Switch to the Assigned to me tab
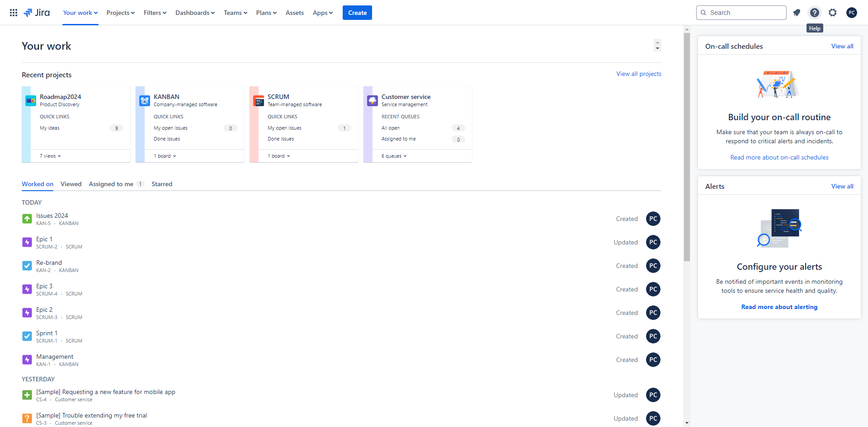 point(111,184)
